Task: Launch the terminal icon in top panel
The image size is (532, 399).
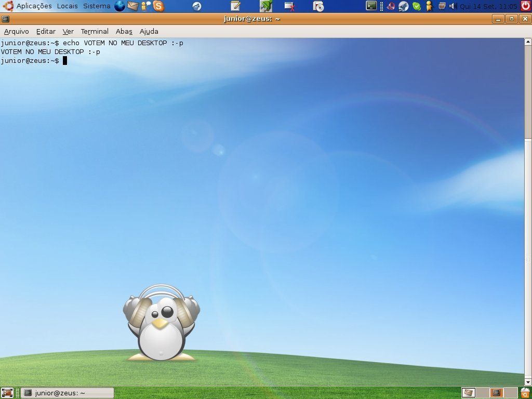Action: point(371,6)
